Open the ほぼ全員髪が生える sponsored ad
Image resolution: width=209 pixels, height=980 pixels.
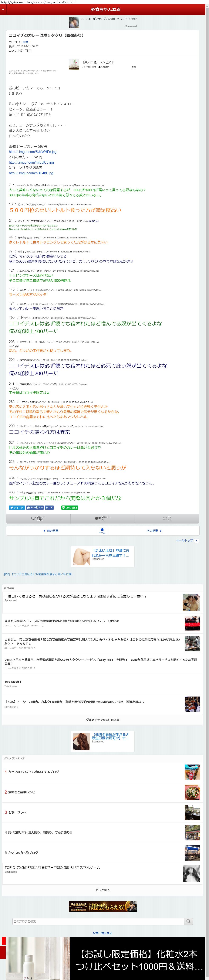[x=102, y=741]
